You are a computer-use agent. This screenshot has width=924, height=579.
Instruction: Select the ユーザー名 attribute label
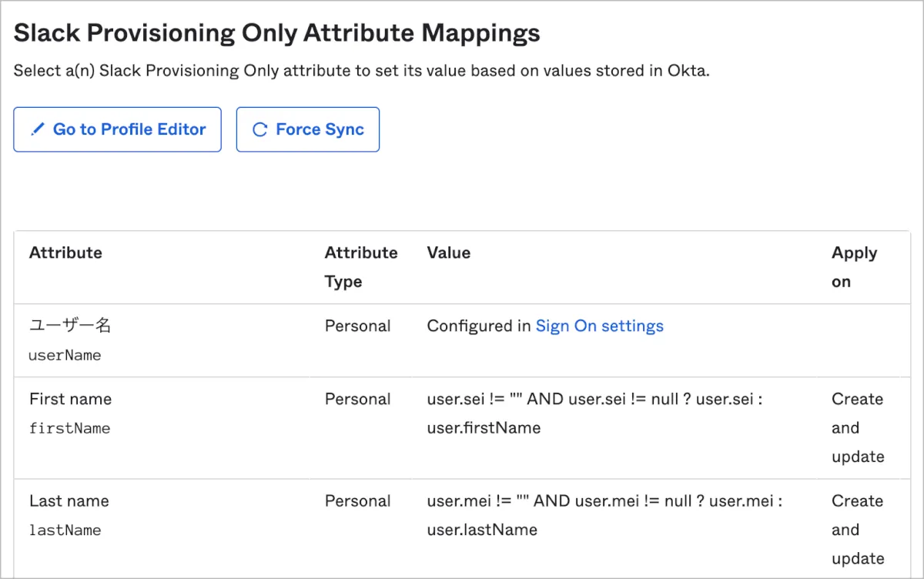[x=70, y=326]
